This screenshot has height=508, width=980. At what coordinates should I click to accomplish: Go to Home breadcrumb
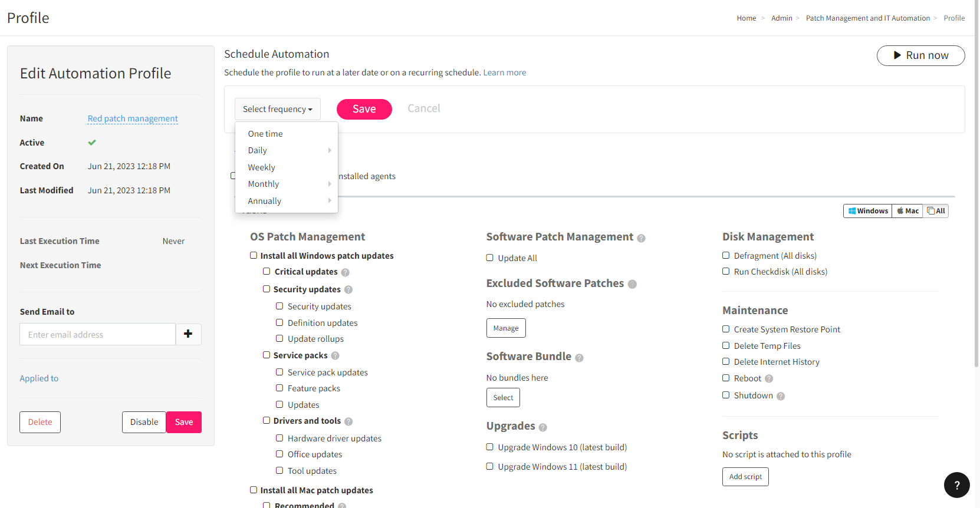pyautogui.click(x=746, y=18)
